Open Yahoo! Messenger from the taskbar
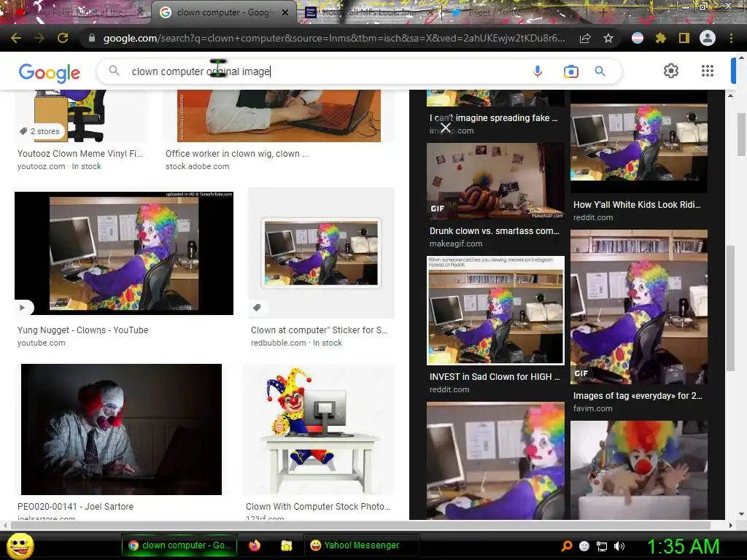Viewport: 747px width, 560px height. (361, 545)
